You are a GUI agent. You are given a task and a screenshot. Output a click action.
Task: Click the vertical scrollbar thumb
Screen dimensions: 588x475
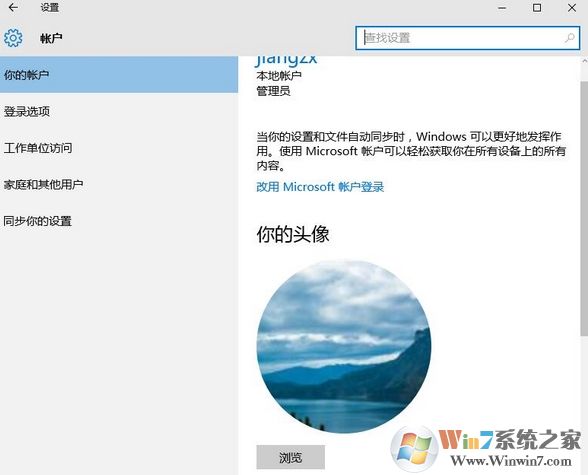pos(584,208)
